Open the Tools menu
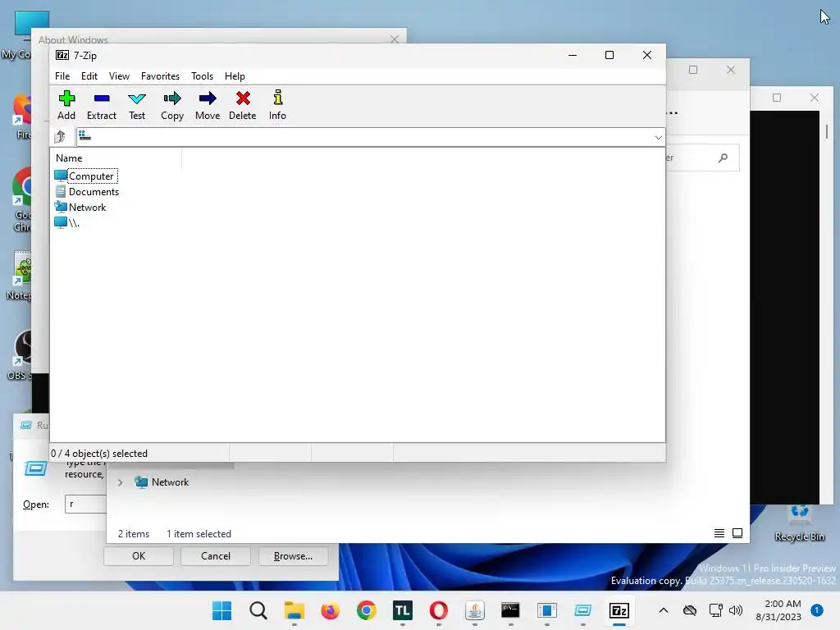The height and width of the screenshot is (630, 840). click(202, 76)
